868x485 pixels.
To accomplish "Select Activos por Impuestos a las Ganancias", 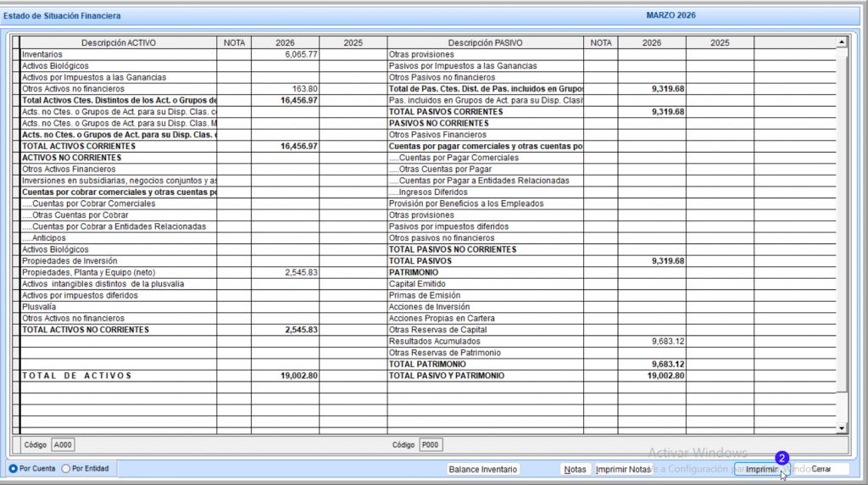I will [x=119, y=77].
